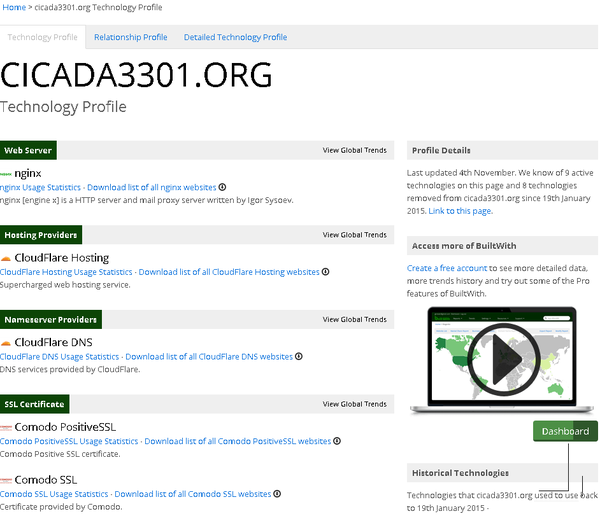Click the CloudFlare Hosting heading
Image resolution: width=600 pixels, height=516 pixels.
pos(62,258)
